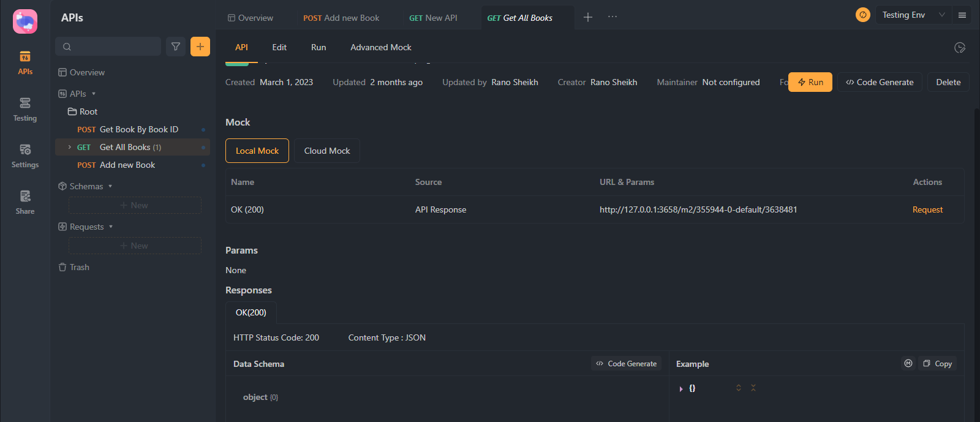Open the hamburger menu at top right
This screenshot has width=980, height=422.
[x=962, y=15]
